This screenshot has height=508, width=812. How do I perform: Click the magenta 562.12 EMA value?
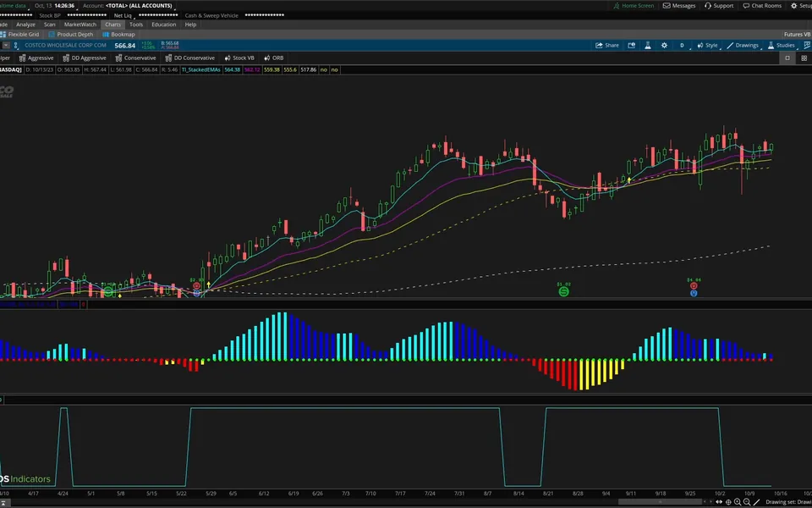pyautogui.click(x=252, y=69)
